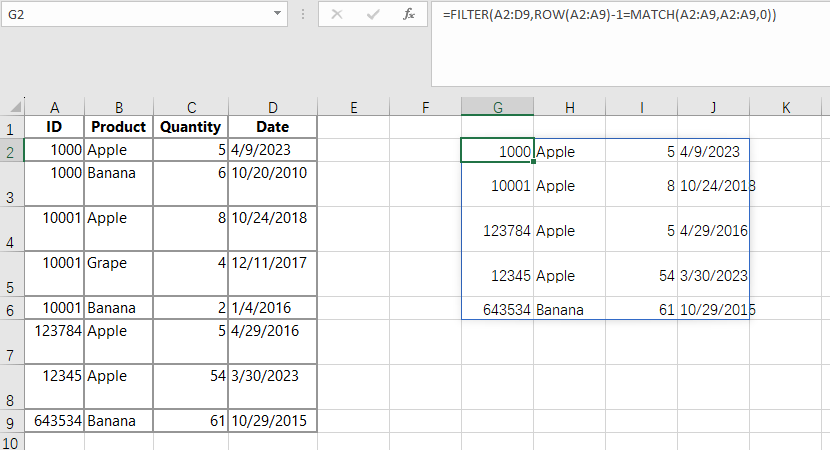Click the Select All corner triangle
The height and width of the screenshot is (450, 830).
point(16,107)
